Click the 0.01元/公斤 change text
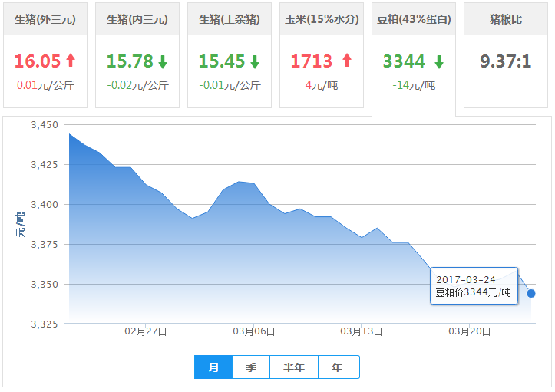Screen dimensions: 555x392 click(x=45, y=85)
